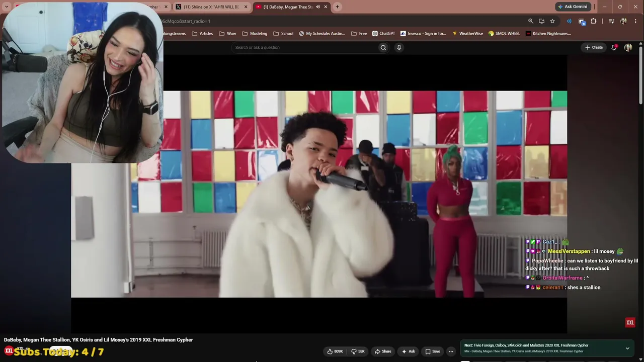This screenshot has width=644, height=362.
Task: Open the Chrome three-dot menu
Action: pos(636,21)
